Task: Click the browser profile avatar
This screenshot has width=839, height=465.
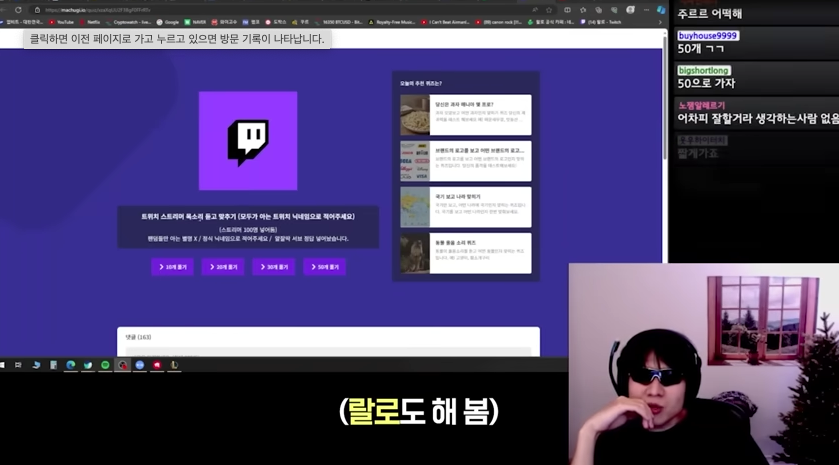Action: tap(630, 10)
